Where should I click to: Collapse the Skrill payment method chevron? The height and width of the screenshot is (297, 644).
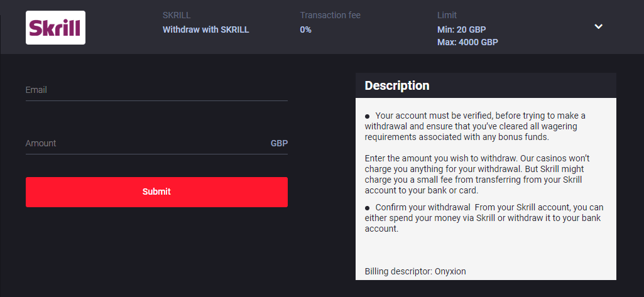pyautogui.click(x=598, y=26)
